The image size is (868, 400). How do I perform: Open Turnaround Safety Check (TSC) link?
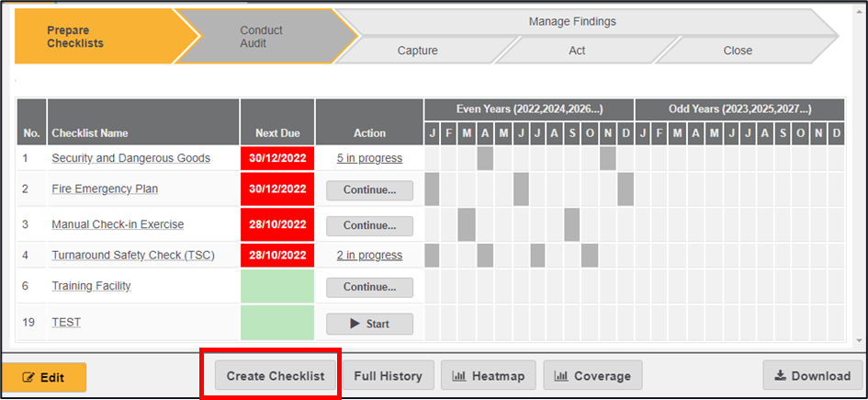coord(132,255)
